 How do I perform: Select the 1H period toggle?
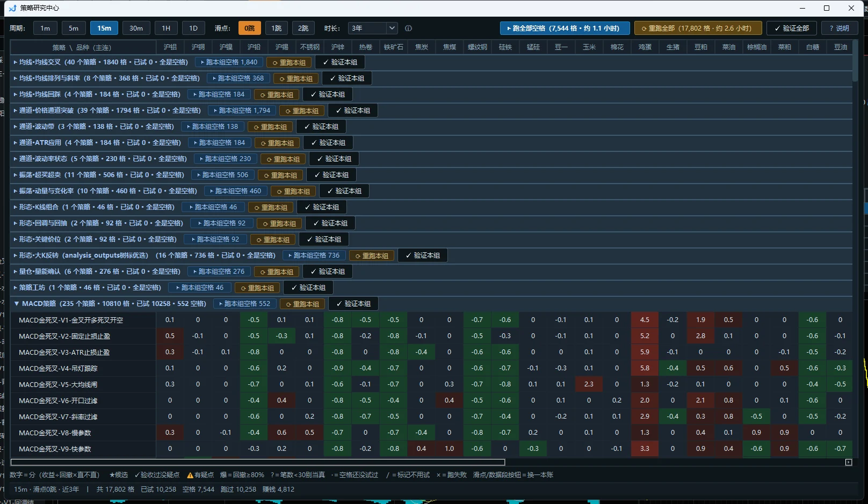(x=166, y=28)
